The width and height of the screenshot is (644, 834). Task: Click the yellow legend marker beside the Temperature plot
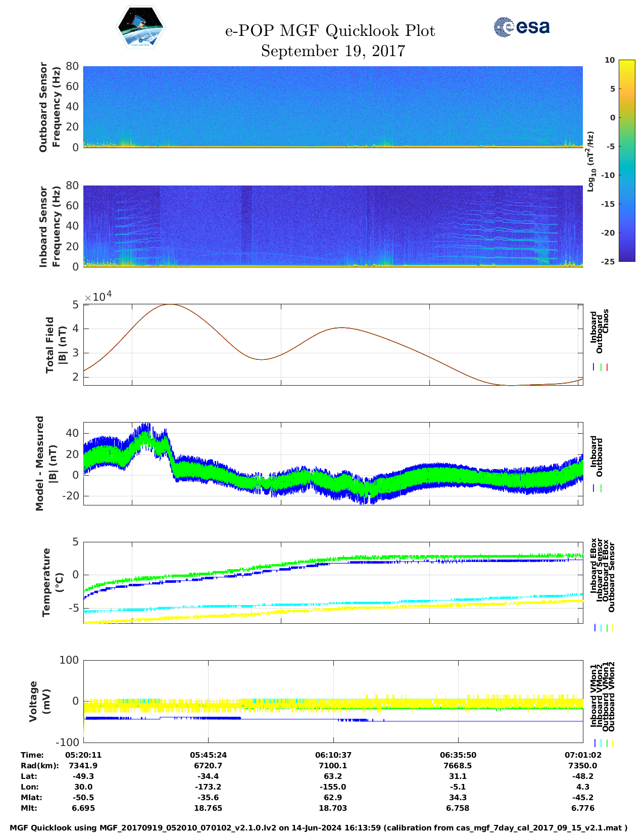(x=612, y=628)
